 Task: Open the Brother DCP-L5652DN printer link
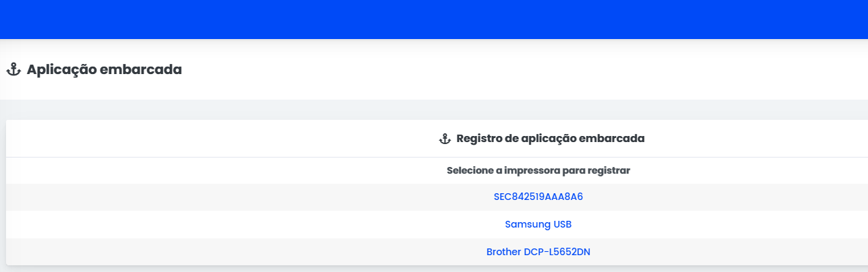(x=538, y=252)
